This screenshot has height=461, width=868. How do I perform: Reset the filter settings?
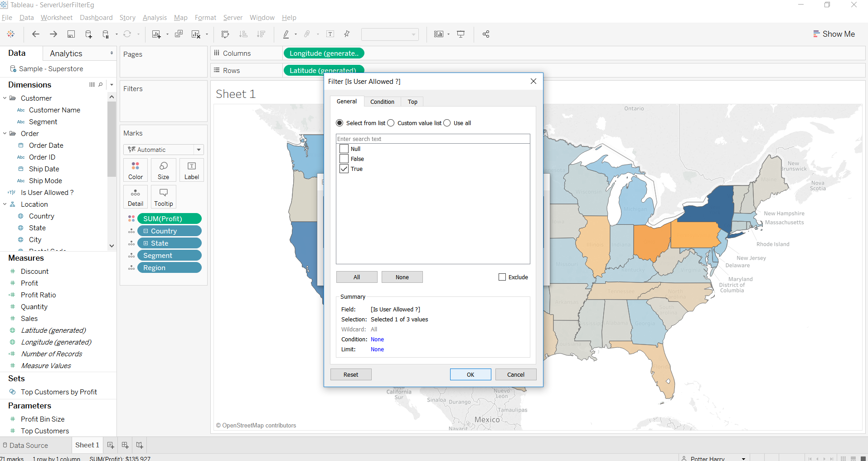[x=351, y=374]
